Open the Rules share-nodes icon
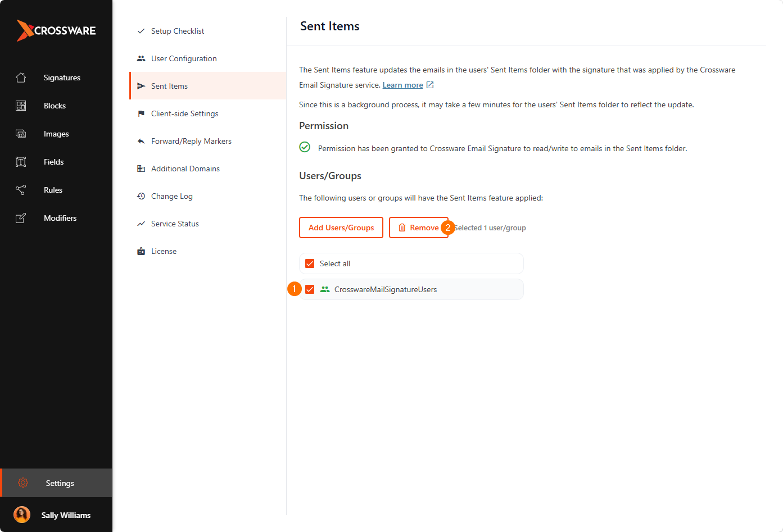The image size is (783, 532). click(21, 190)
